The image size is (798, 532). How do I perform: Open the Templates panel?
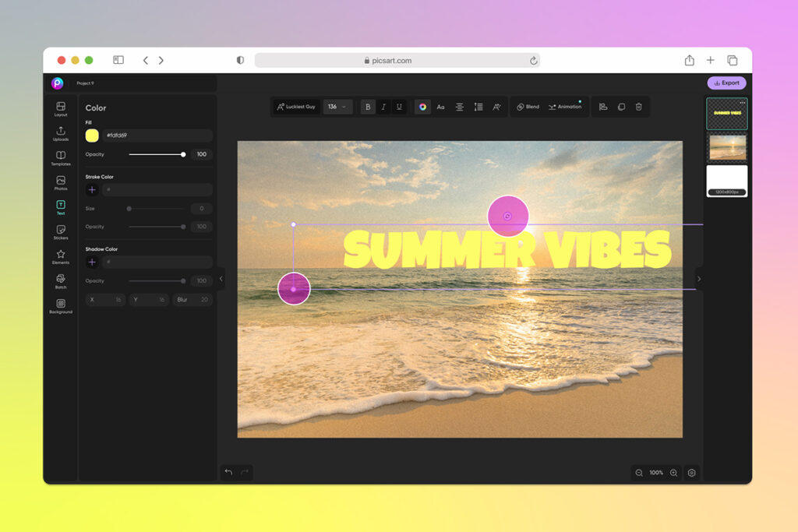click(x=60, y=158)
